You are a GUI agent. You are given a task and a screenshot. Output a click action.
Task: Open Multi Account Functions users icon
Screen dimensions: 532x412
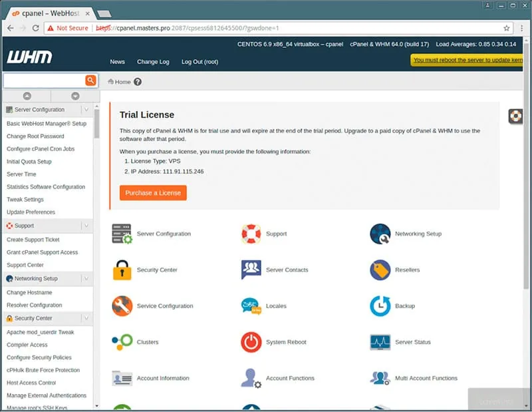pyautogui.click(x=380, y=378)
